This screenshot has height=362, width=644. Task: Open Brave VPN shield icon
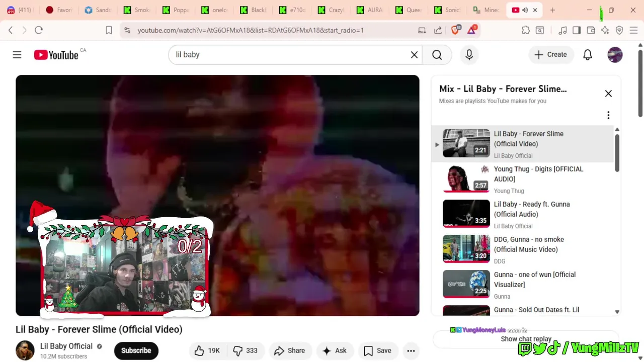click(x=619, y=30)
